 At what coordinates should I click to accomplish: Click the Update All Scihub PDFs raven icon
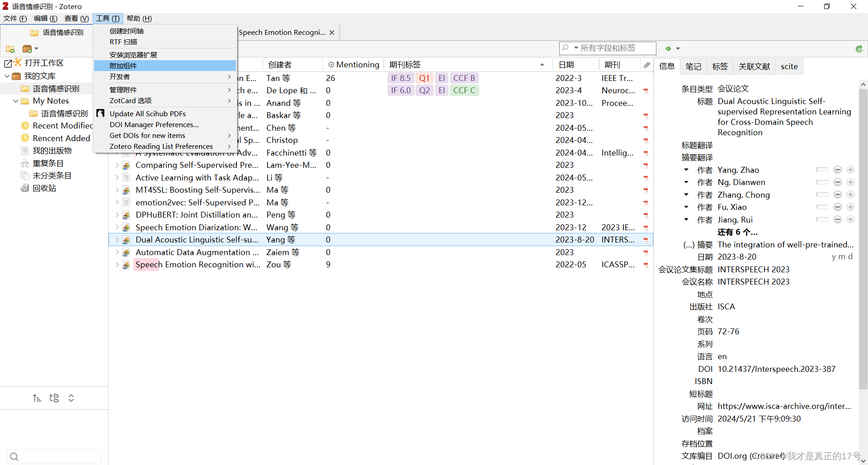click(101, 114)
